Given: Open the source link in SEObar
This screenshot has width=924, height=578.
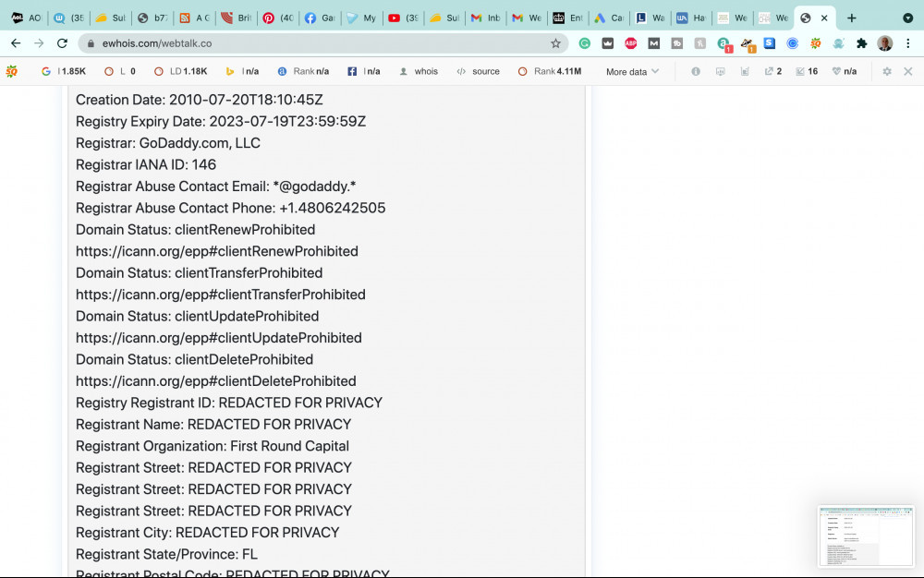Looking at the screenshot, I should [478, 71].
